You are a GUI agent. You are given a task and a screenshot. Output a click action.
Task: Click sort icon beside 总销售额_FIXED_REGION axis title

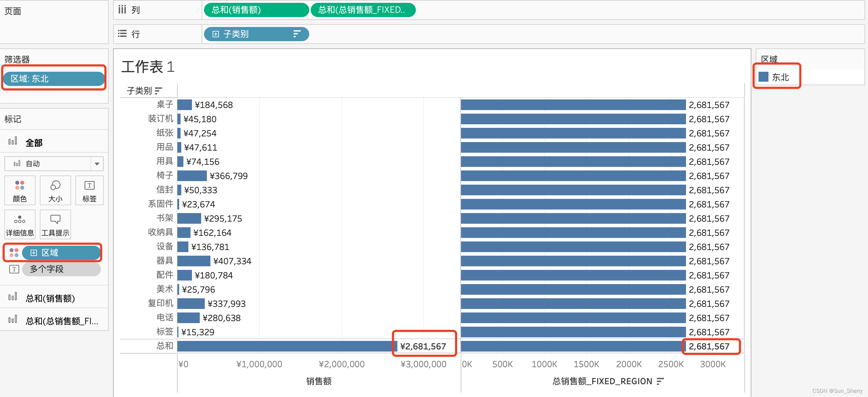pyautogui.click(x=660, y=381)
